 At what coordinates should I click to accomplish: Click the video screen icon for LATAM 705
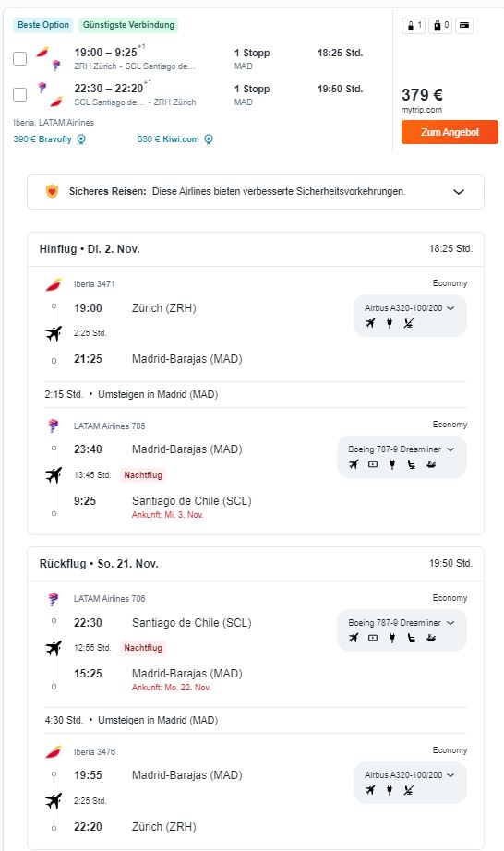[373, 464]
